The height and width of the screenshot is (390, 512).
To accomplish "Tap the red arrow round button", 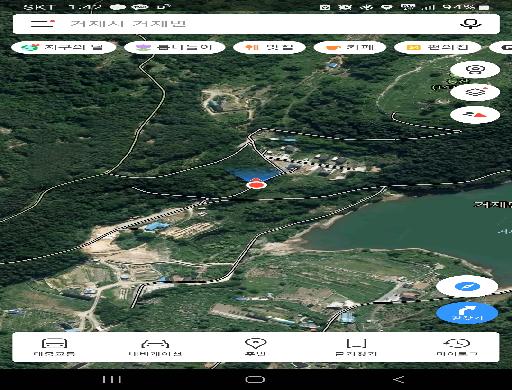I will [475, 115].
